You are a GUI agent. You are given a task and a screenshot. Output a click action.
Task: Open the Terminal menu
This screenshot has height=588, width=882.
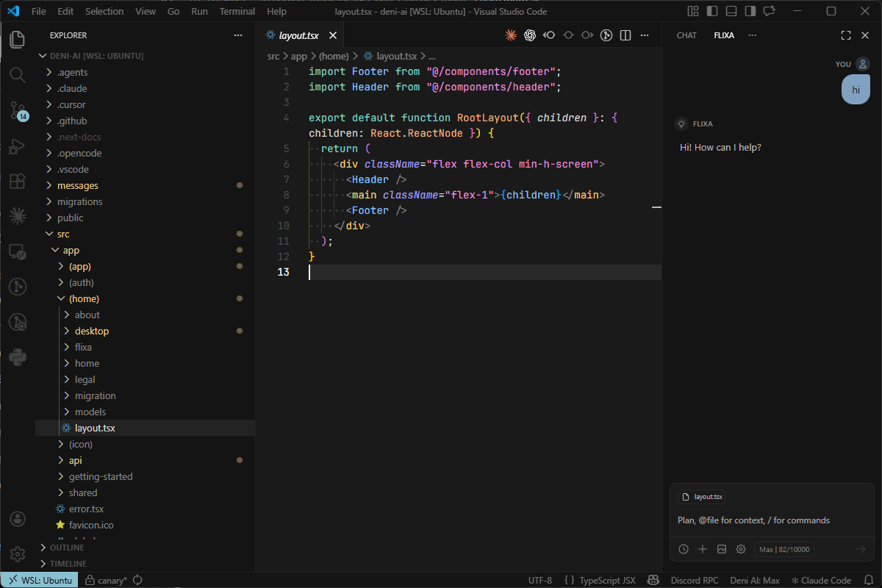point(237,11)
